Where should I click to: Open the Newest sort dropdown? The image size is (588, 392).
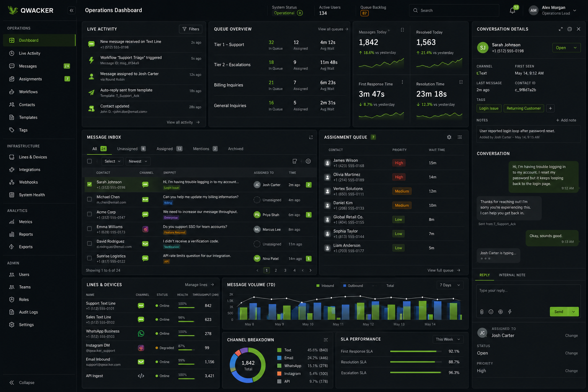[138, 161]
